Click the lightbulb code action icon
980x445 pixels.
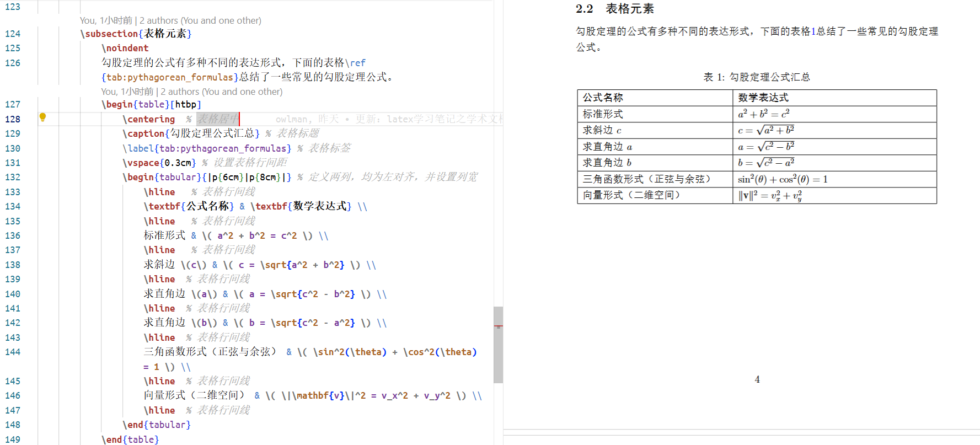coord(42,117)
